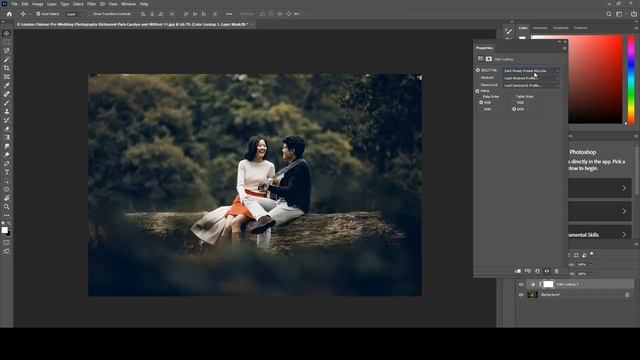The image size is (640, 360).
Task: Select the History Brush tool
Action: pos(7,120)
